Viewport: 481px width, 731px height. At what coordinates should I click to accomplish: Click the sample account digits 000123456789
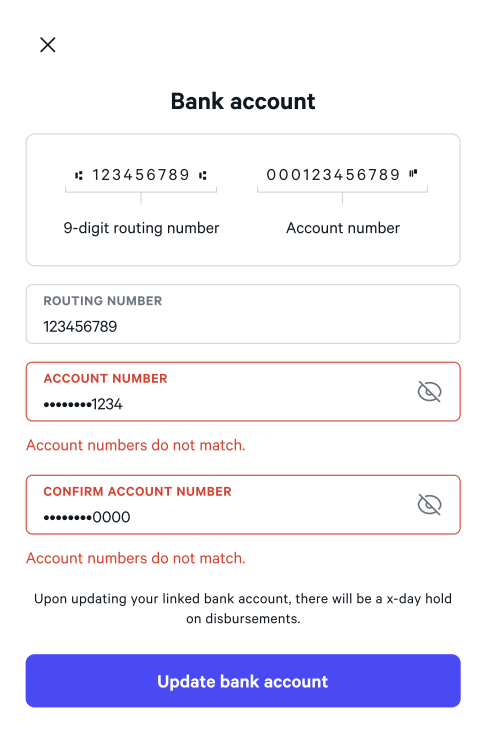click(x=333, y=175)
